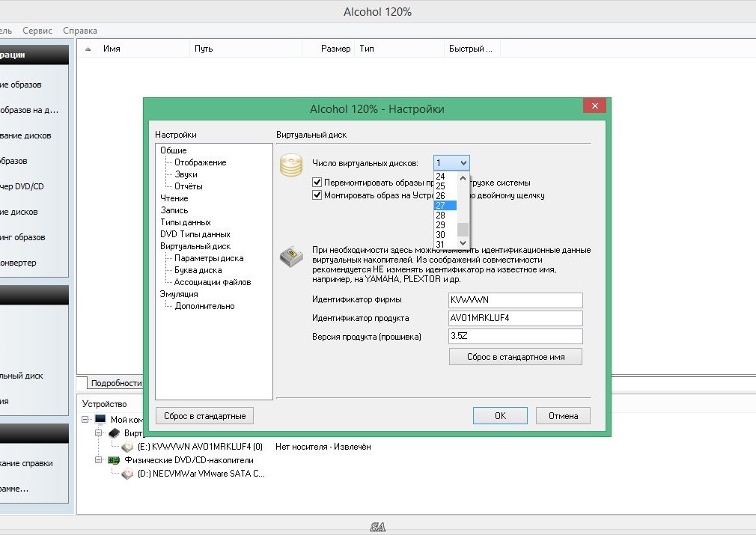
Task: Select the D: NECVMWar VMware SATA drive
Action: click(x=201, y=474)
